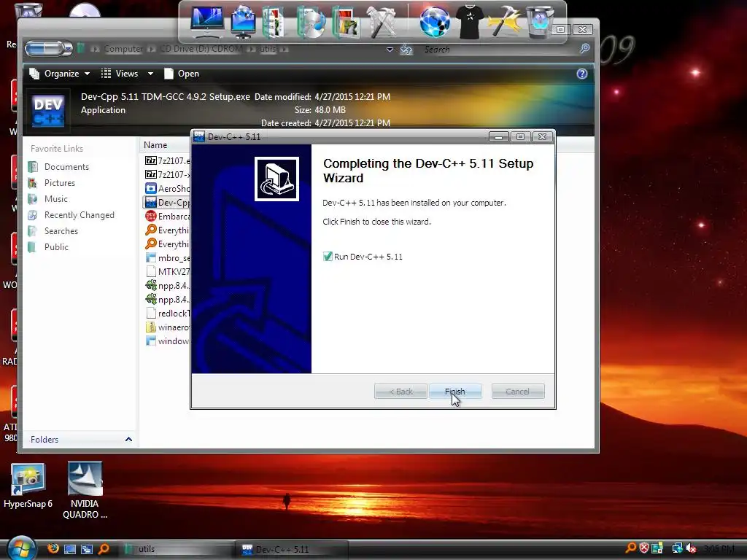Click CD Drive (D:) CDROM breadcrumb
This screenshot has height=560, width=747.
pos(201,49)
